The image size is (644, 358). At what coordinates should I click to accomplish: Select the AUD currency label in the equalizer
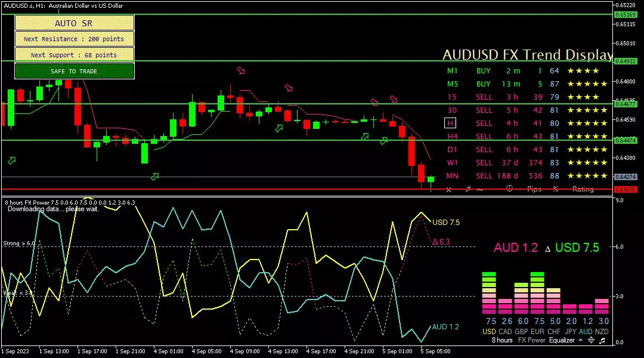[x=586, y=331]
